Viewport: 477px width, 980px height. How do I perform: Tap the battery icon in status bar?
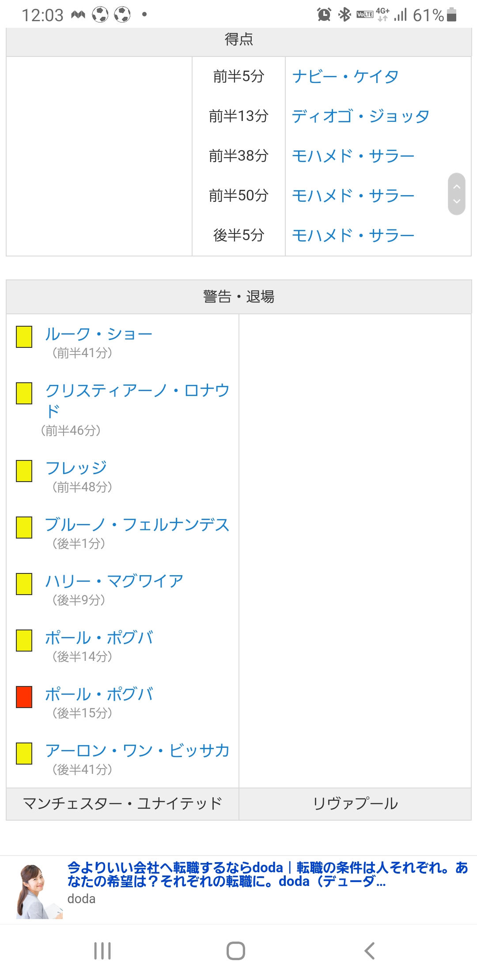(x=451, y=15)
